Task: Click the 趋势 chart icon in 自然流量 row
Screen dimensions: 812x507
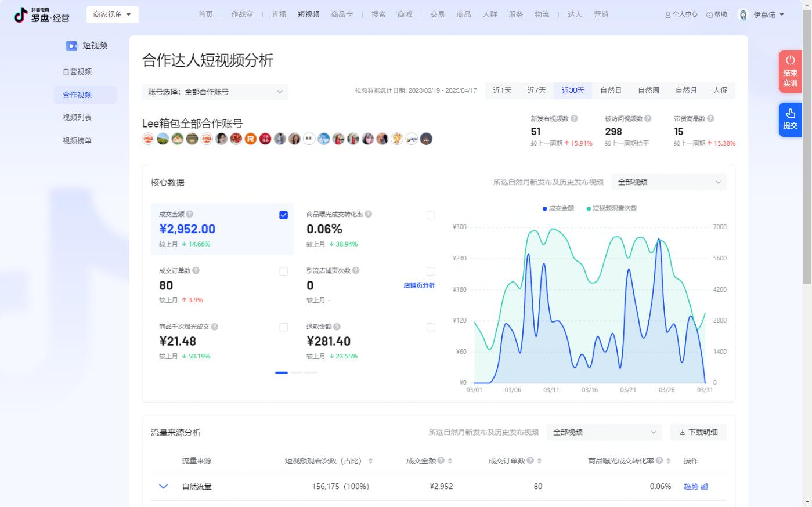Action: (704, 487)
